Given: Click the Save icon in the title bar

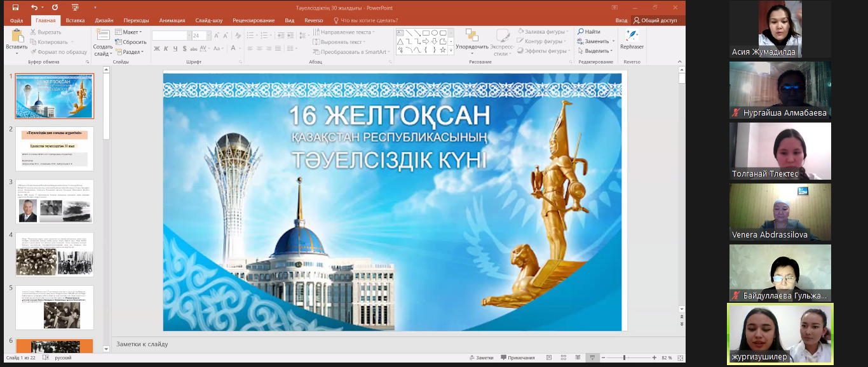Looking at the screenshot, I should pyautogui.click(x=15, y=8).
